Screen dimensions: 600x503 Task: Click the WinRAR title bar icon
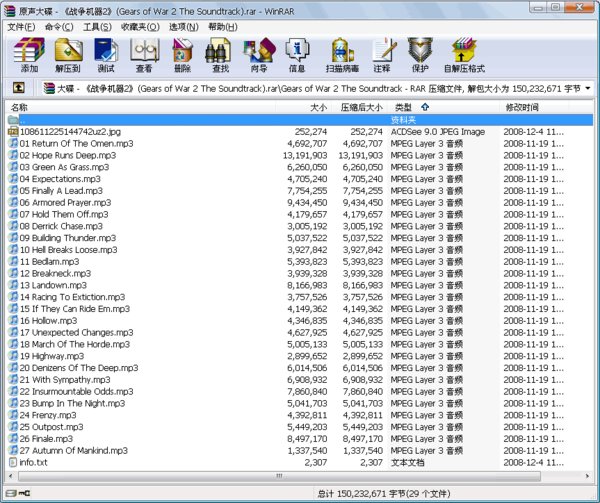coord(10,11)
